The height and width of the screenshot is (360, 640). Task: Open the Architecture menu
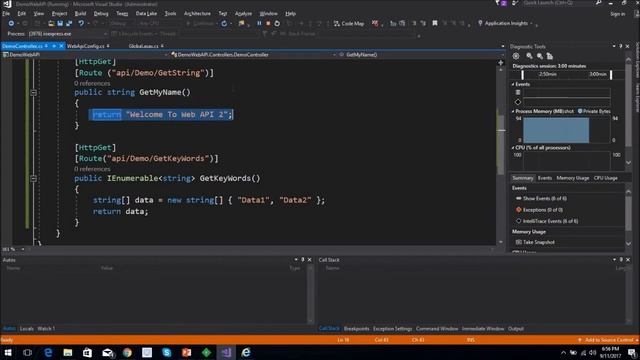tap(197, 13)
